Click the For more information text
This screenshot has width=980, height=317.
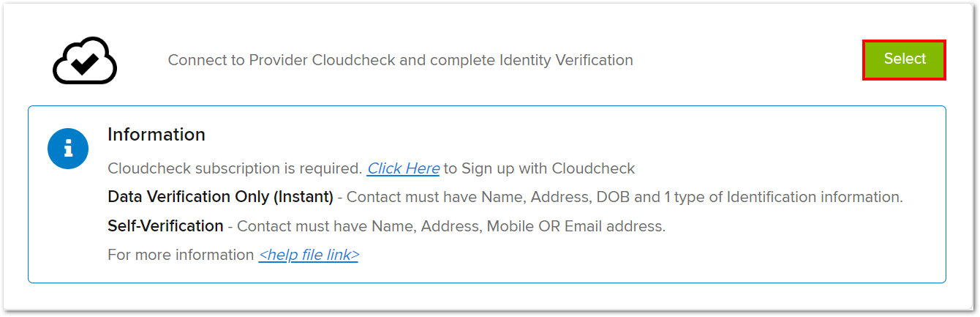click(x=181, y=255)
